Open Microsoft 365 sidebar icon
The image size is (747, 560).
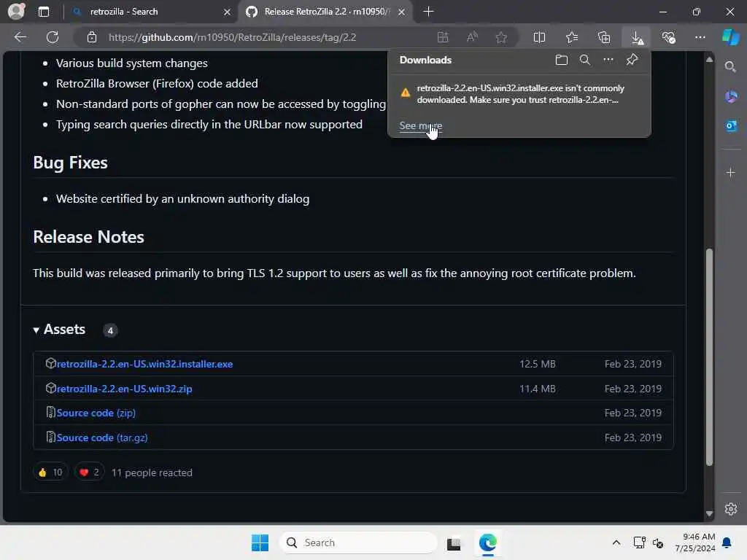pos(731,97)
